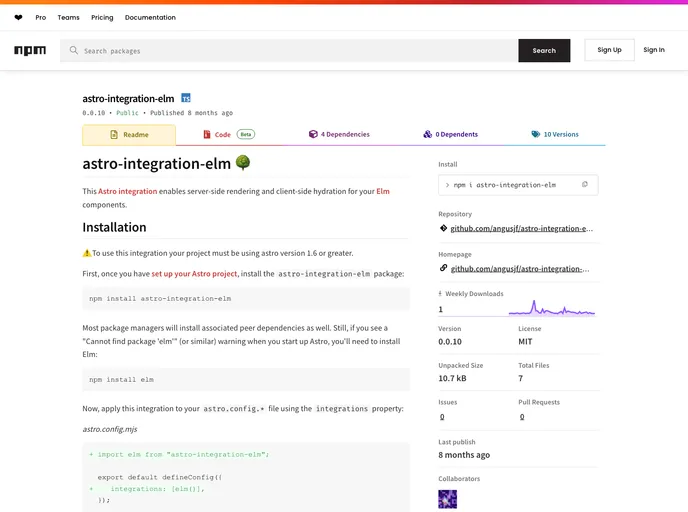
Task: Click the 'Installation' heading
Action: tap(114, 227)
